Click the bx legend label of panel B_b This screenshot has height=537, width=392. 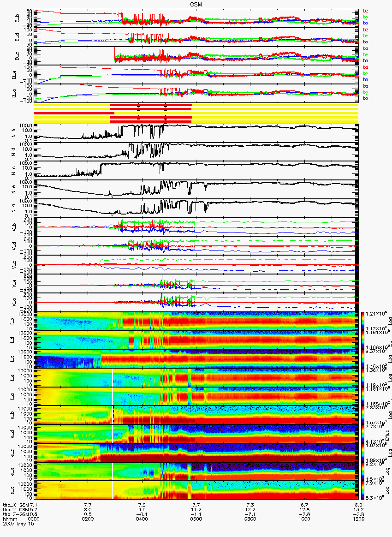point(366,23)
